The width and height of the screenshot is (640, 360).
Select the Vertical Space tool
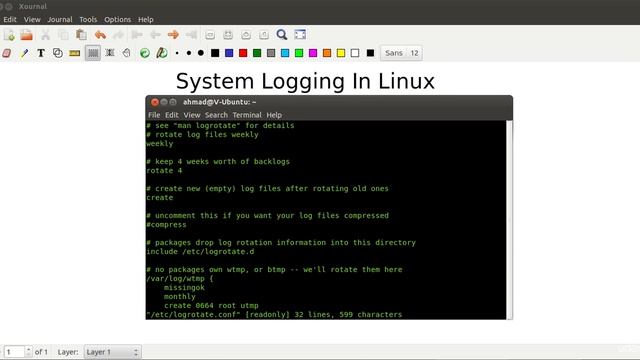(110, 53)
